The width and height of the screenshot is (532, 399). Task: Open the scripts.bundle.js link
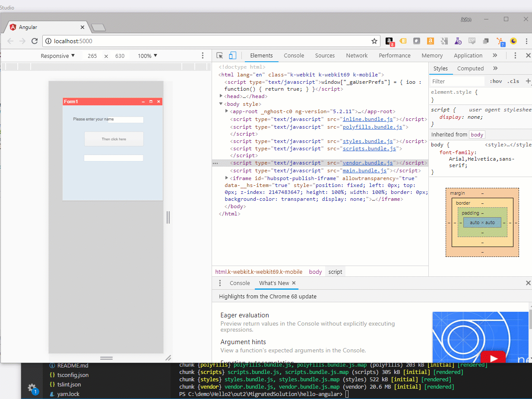click(x=370, y=149)
